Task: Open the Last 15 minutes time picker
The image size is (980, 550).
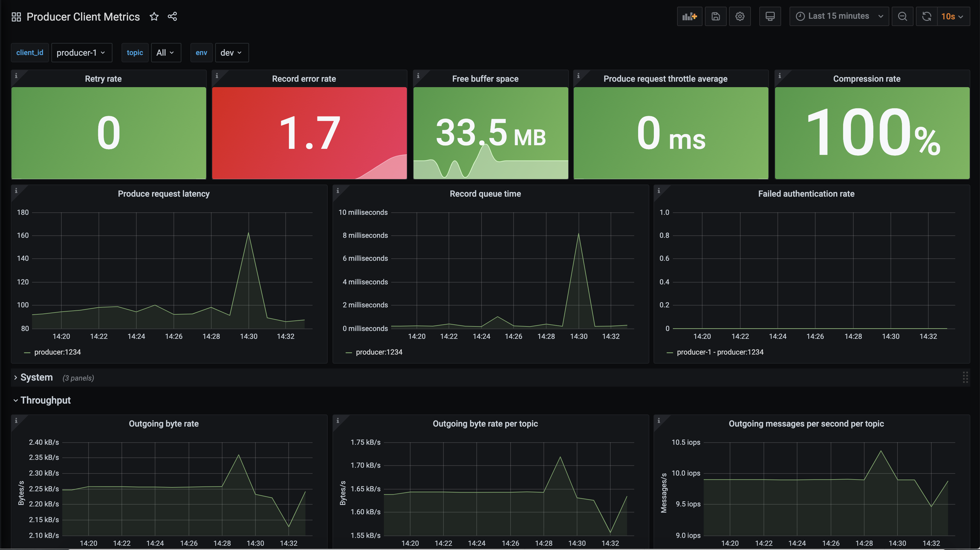Action: coord(839,16)
